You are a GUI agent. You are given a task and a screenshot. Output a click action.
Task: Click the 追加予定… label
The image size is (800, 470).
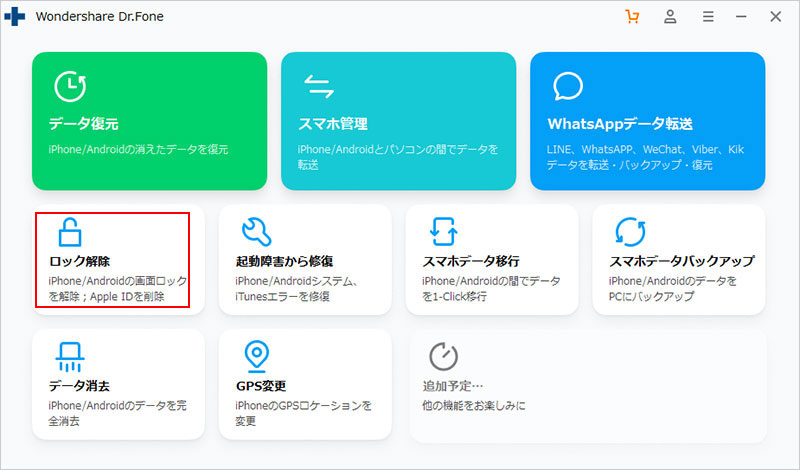(x=453, y=386)
